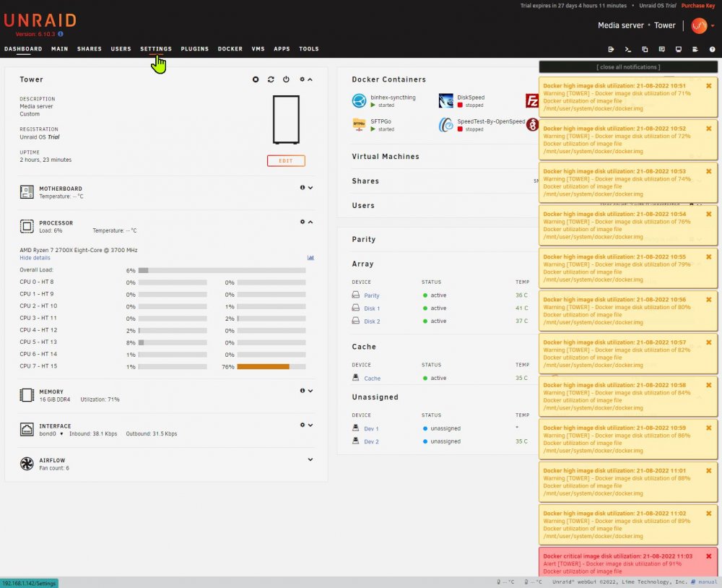Click close all notifications
Screen dimensions: 722x588
628,66
